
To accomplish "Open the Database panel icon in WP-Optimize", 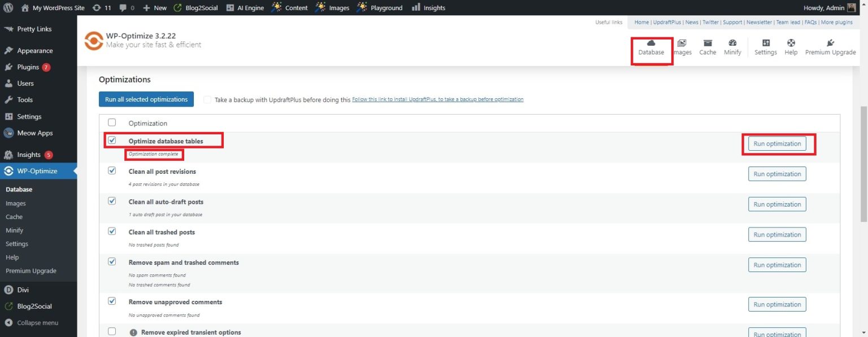I will coord(652,45).
